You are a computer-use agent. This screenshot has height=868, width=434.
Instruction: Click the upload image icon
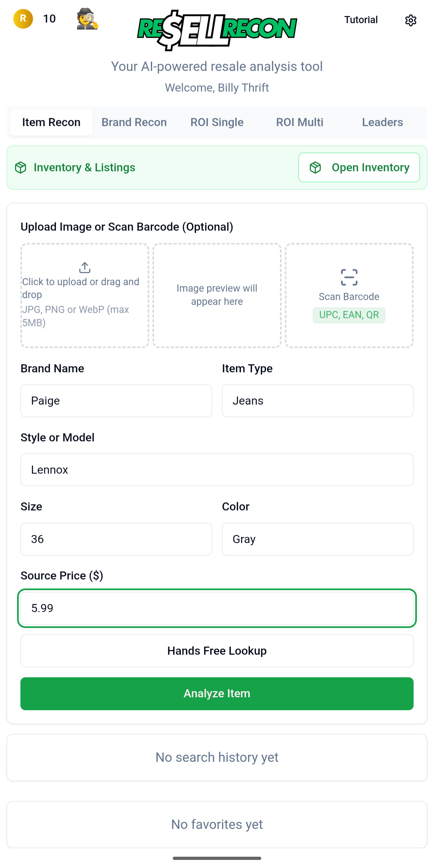(84, 267)
